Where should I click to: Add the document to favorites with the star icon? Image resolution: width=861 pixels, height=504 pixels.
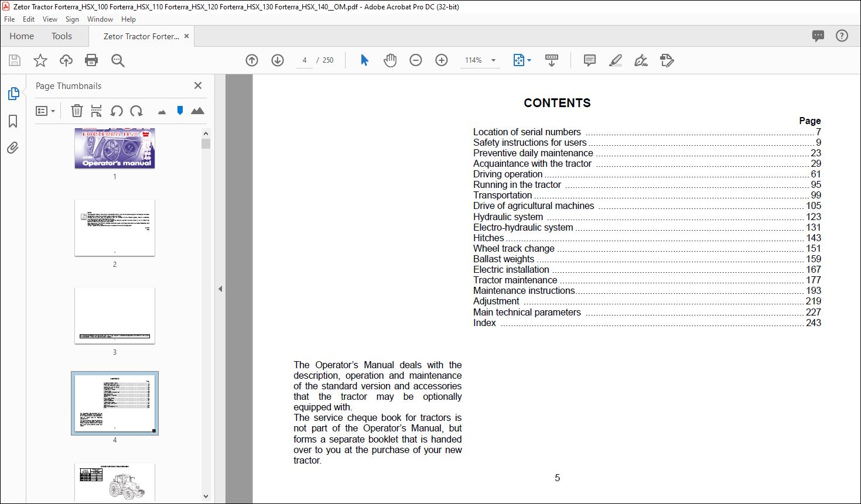[x=40, y=60]
